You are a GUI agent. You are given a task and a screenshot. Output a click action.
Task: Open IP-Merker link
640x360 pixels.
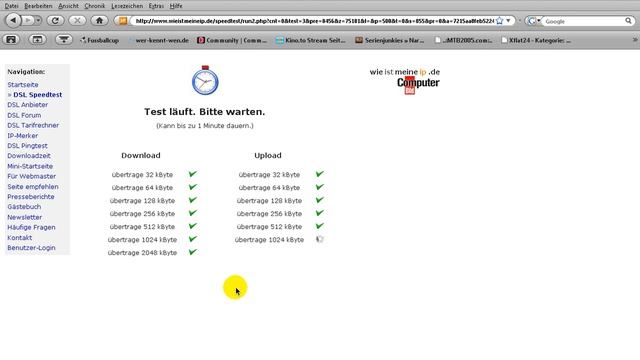click(x=22, y=136)
